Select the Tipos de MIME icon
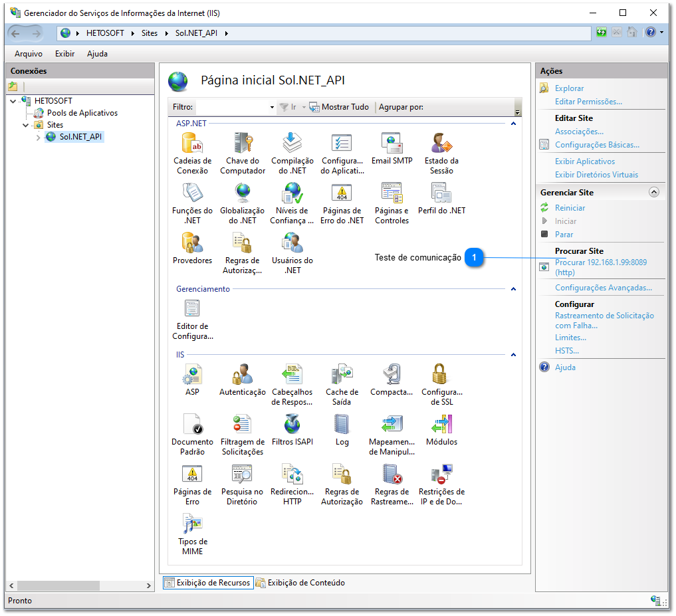Viewport: 676px width, 616px height. click(192, 526)
